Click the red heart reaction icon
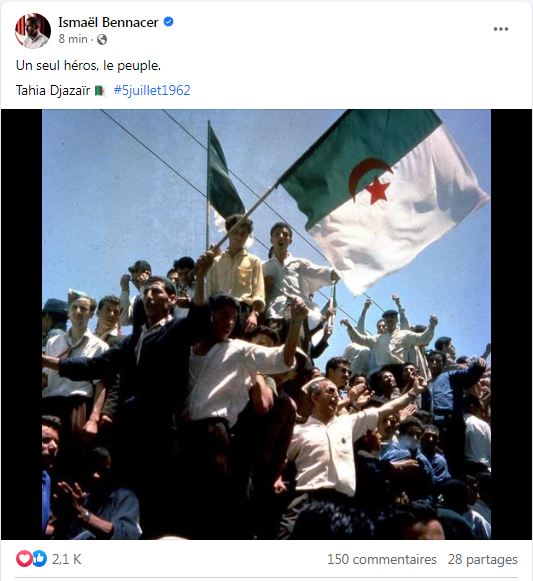Screen dimensions: 533x581 (x=24, y=559)
